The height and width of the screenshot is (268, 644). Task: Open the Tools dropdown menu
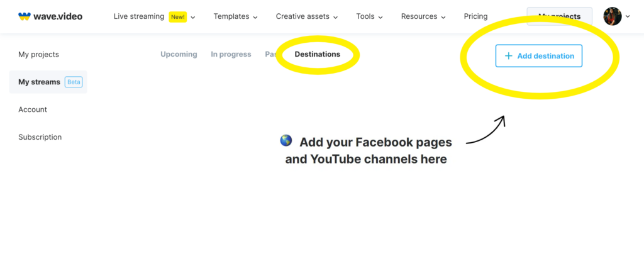coord(370,16)
